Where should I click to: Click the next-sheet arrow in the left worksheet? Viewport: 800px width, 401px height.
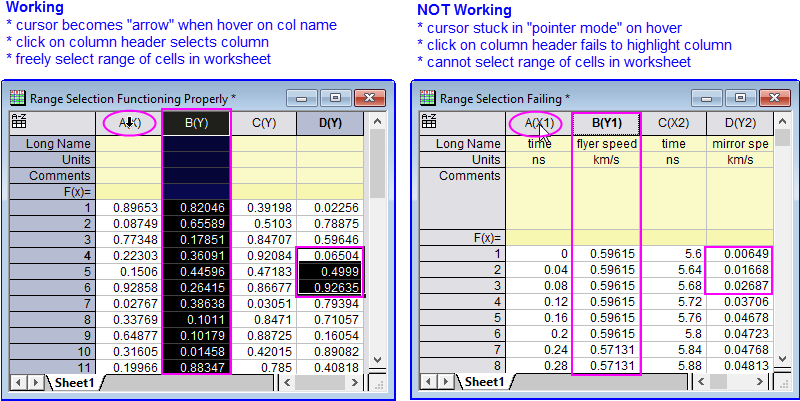(x=35, y=382)
